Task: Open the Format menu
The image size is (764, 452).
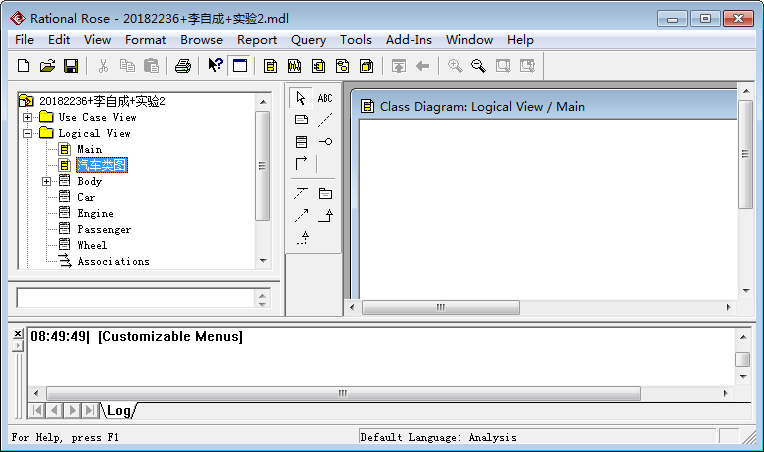Action: point(145,40)
